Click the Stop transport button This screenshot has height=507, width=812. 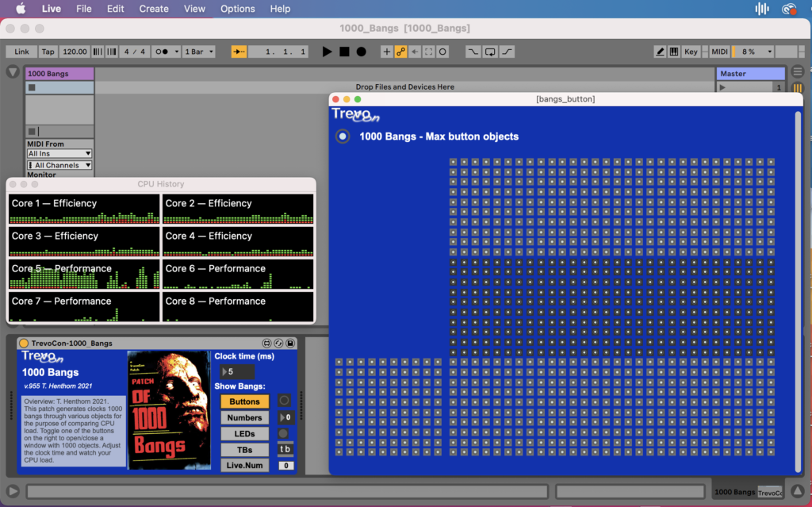point(344,52)
